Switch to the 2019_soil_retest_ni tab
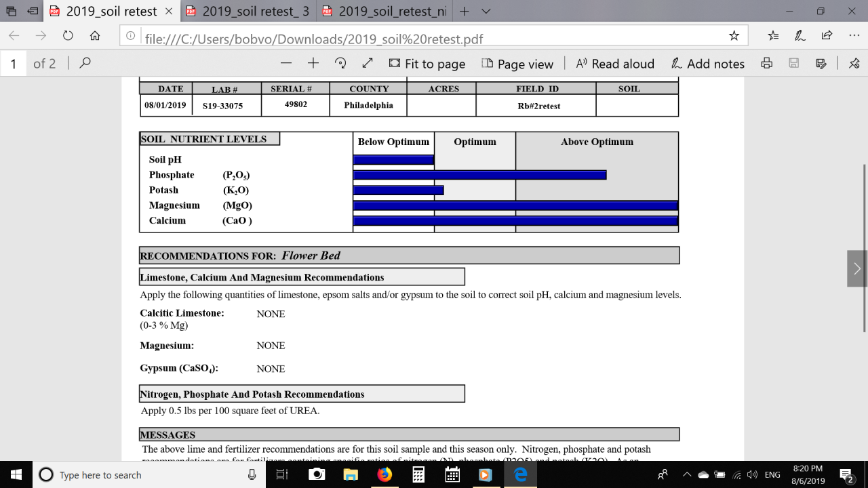This screenshot has height=488, width=868. [x=384, y=12]
